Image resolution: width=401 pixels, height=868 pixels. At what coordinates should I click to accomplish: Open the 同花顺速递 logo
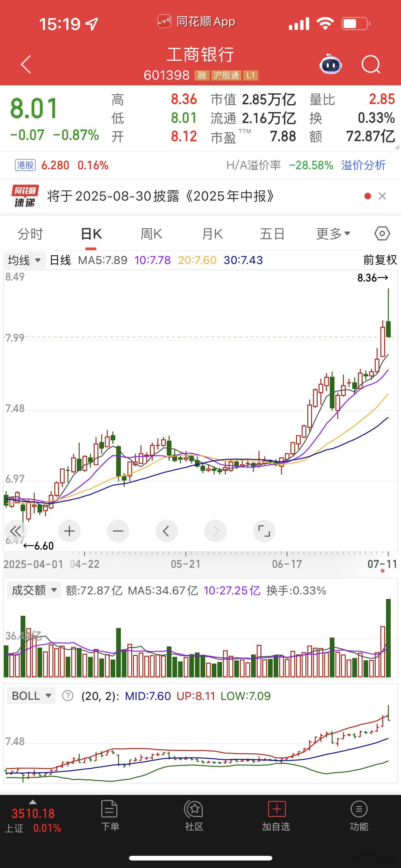(25, 196)
